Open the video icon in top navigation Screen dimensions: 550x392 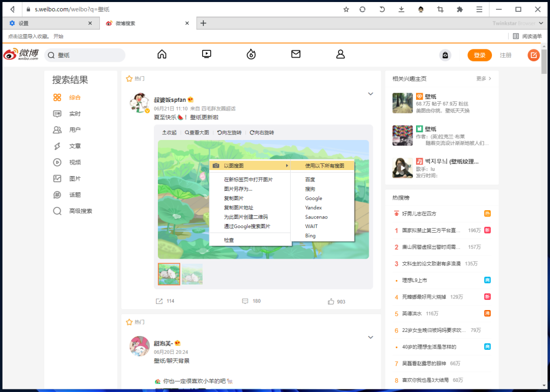206,53
